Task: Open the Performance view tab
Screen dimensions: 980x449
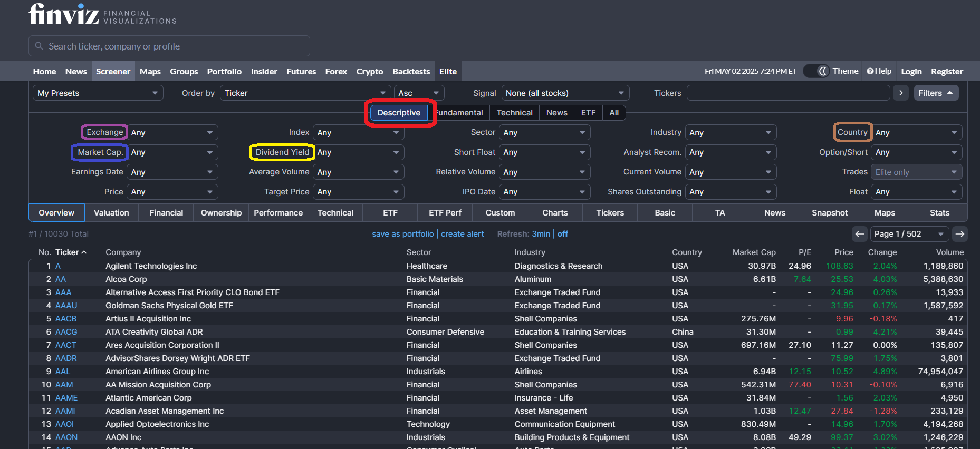Action: [x=278, y=213]
